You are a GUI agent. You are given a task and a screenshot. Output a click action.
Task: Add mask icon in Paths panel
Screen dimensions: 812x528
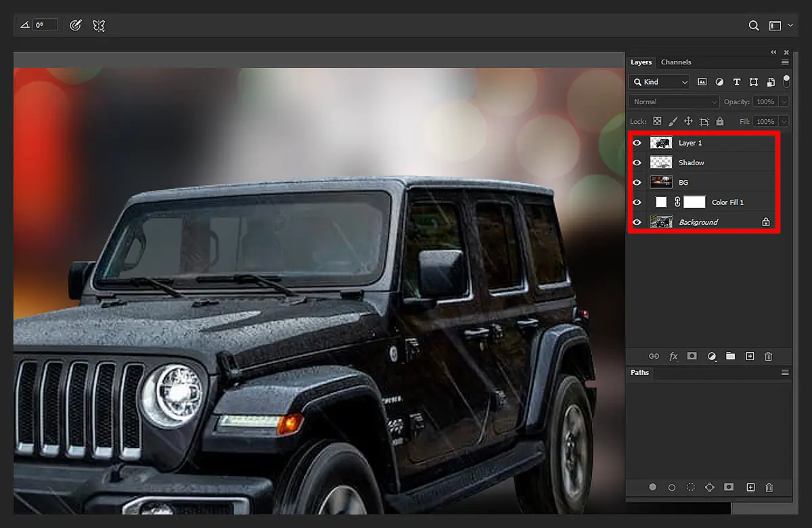(x=729, y=487)
